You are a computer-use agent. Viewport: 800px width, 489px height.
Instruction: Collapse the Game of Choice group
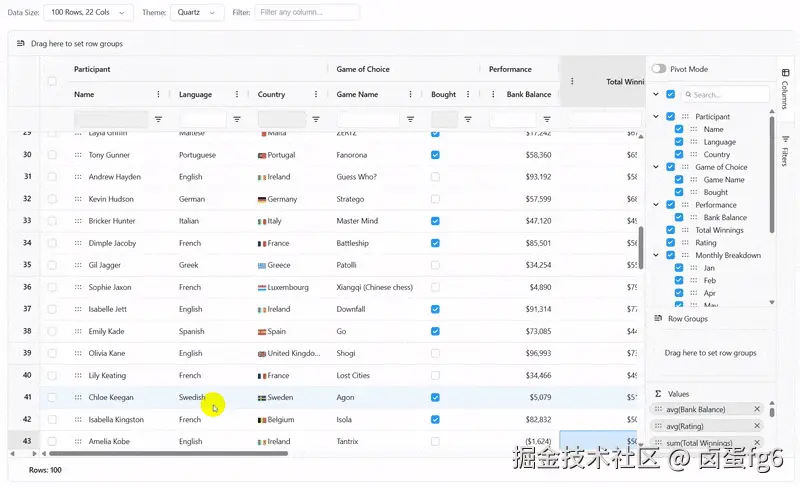point(656,167)
